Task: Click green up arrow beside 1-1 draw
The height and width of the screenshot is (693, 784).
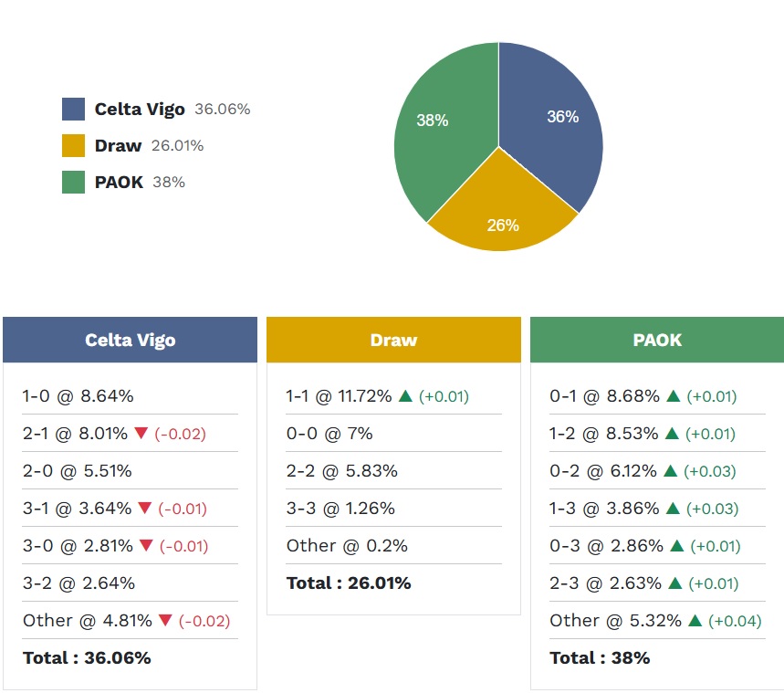Action: click(x=406, y=396)
